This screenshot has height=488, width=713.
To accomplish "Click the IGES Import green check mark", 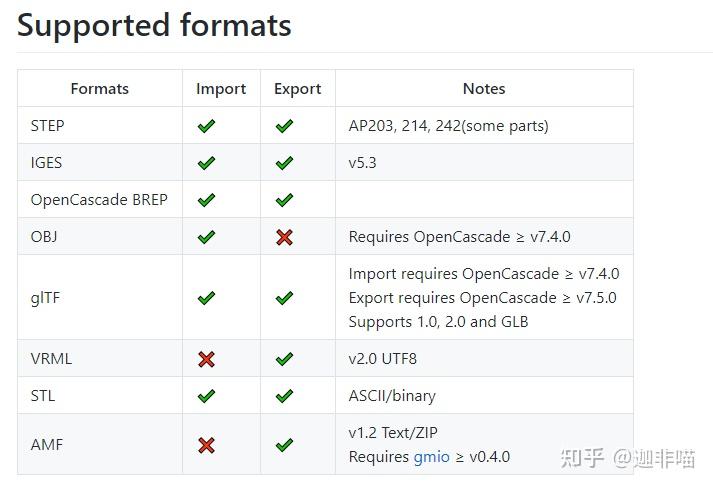I will pos(206,163).
